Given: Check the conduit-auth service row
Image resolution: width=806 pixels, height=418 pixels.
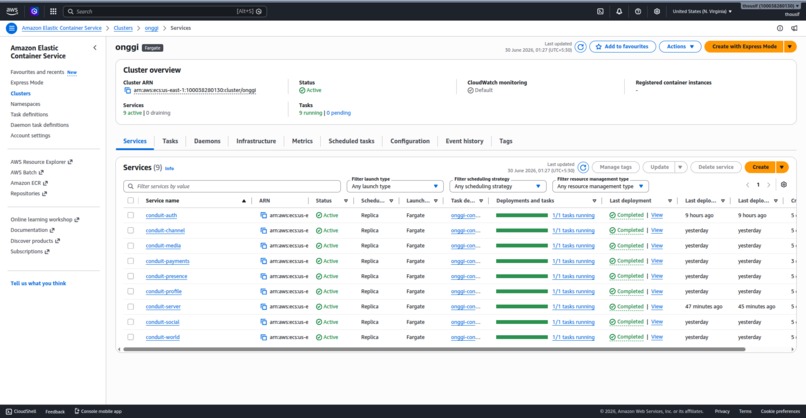Looking at the screenshot, I should coord(131,215).
